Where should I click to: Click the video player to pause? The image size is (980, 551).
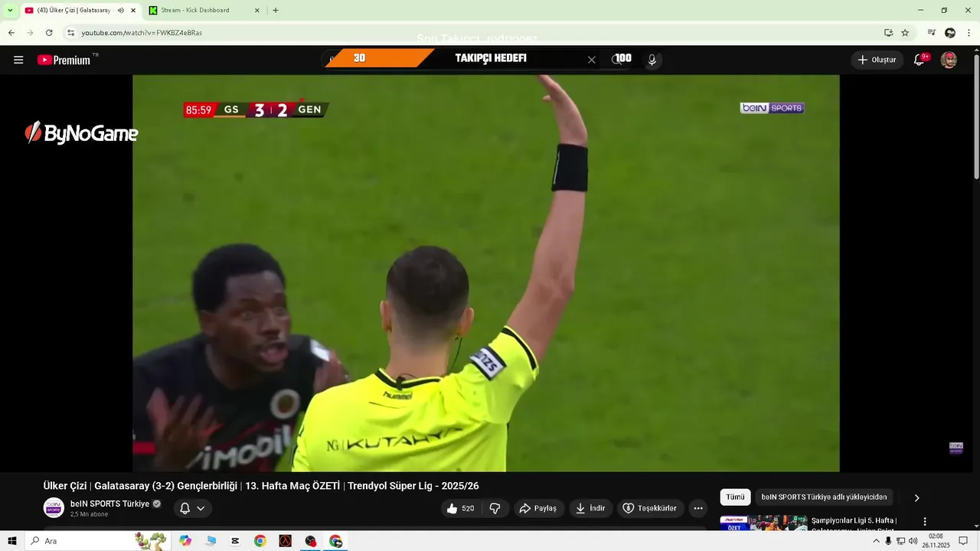coord(485,272)
